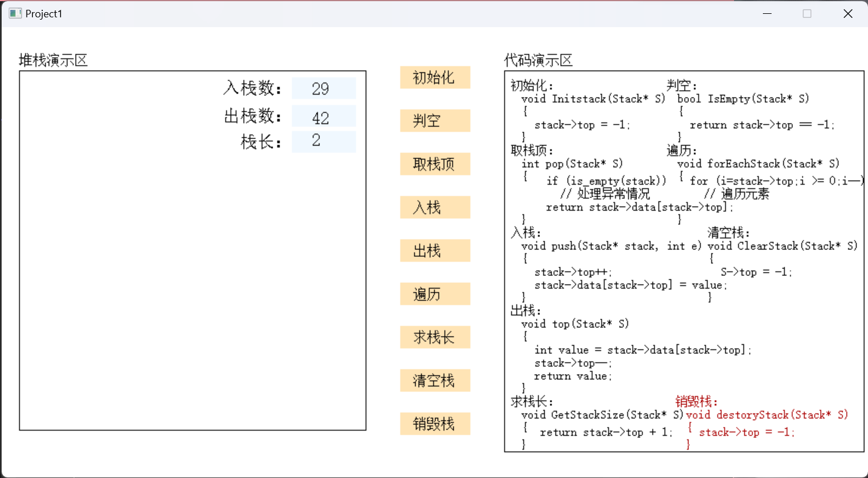
Task: Destroy the stack using 销毁栈 button
Action: click(435, 424)
